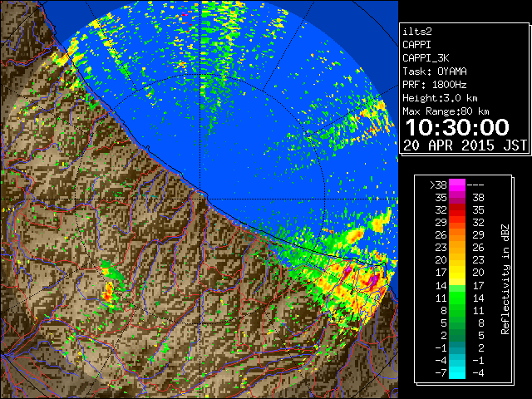Click the 'Height:3.0 km' entry

click(440, 98)
